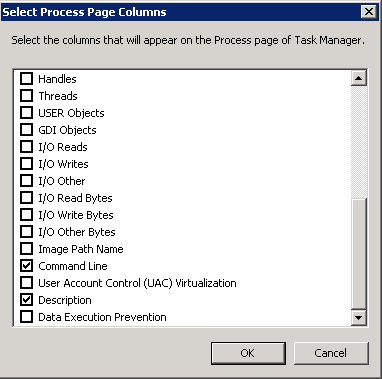Enable the Handles column checkbox
The height and width of the screenshot is (379, 382).
point(26,79)
